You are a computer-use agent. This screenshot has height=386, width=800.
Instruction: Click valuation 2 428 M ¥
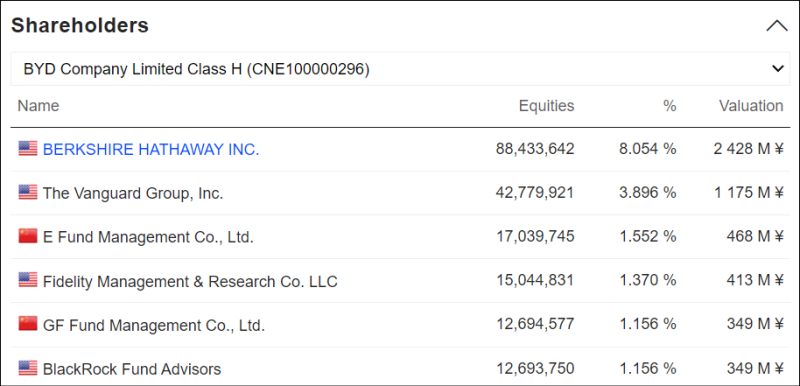click(x=748, y=149)
